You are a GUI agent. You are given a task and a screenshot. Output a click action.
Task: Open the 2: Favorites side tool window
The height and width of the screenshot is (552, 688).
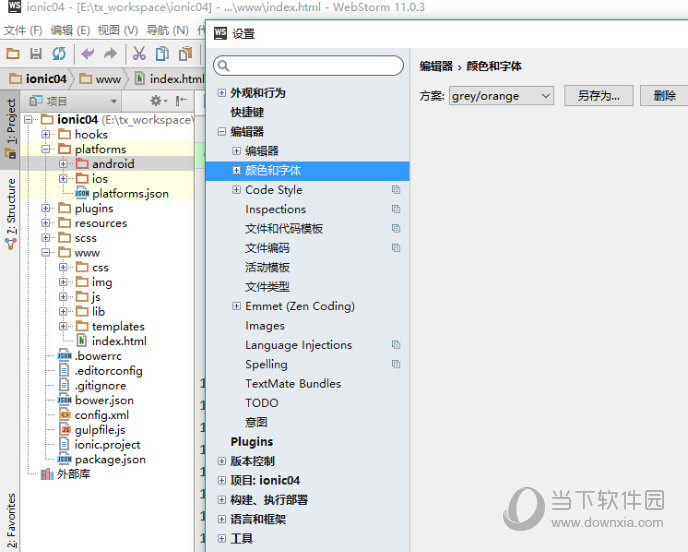coord(11,520)
